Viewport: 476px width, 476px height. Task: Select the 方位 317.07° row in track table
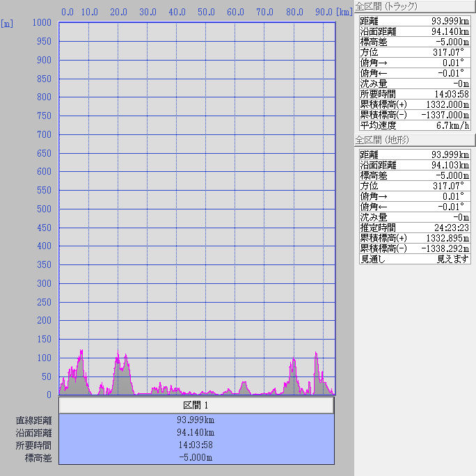[415, 52]
